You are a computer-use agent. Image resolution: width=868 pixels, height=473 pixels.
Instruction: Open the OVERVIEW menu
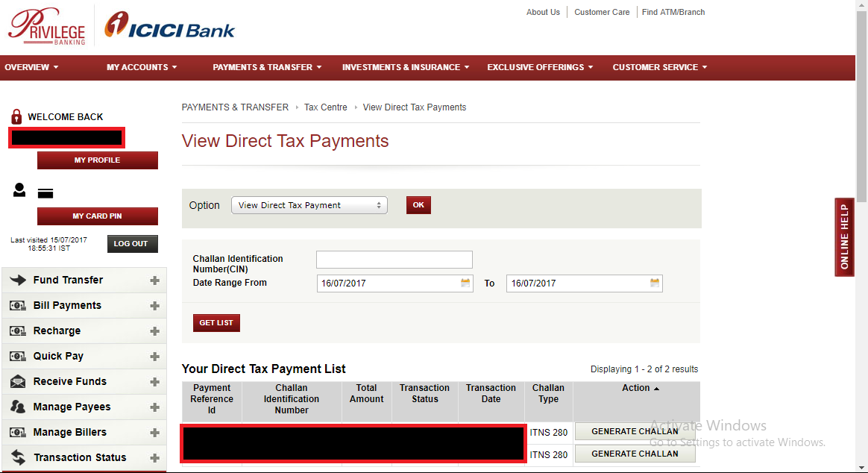31,67
